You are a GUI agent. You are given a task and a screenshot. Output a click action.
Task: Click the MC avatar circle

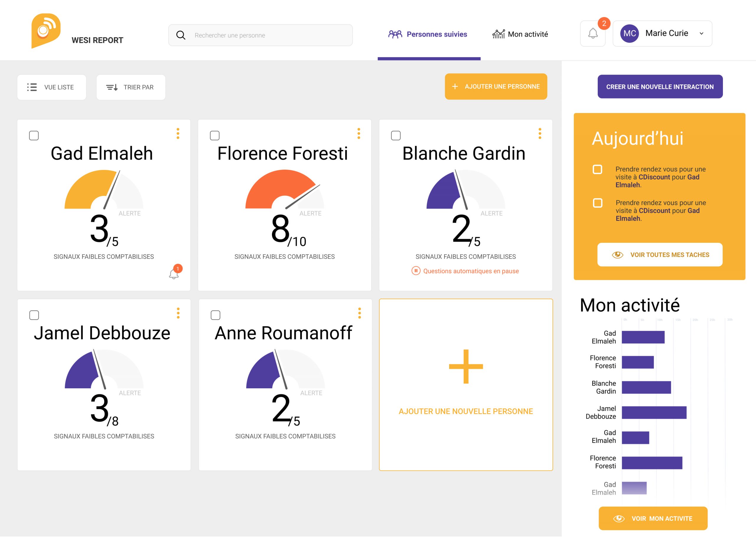click(x=629, y=33)
